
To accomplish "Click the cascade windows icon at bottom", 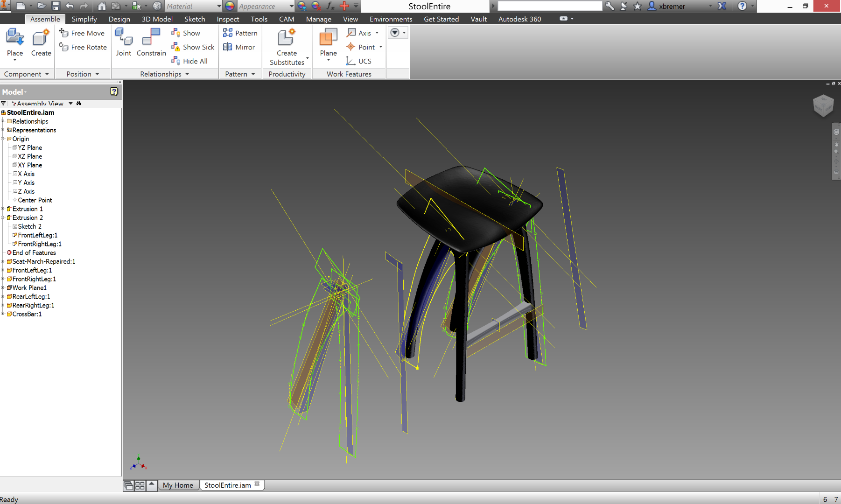I will pyautogui.click(x=128, y=486).
